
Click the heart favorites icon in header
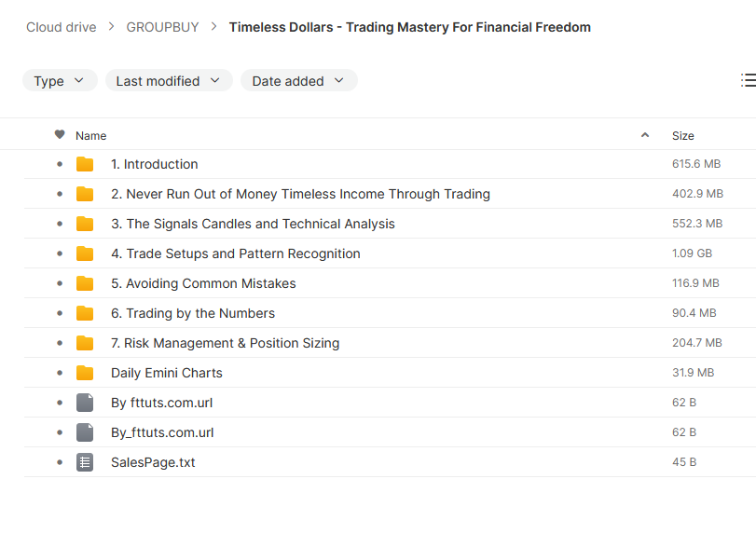(60, 135)
